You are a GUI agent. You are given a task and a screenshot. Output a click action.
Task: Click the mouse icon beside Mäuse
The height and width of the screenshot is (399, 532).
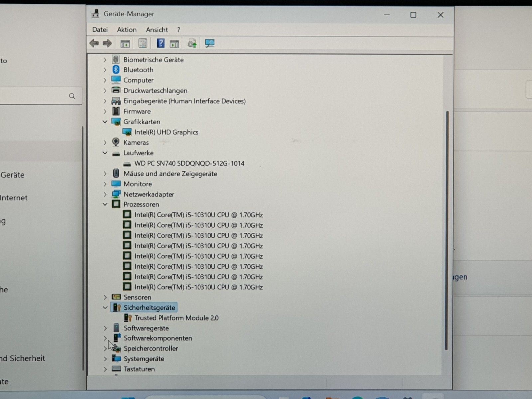coord(116,173)
